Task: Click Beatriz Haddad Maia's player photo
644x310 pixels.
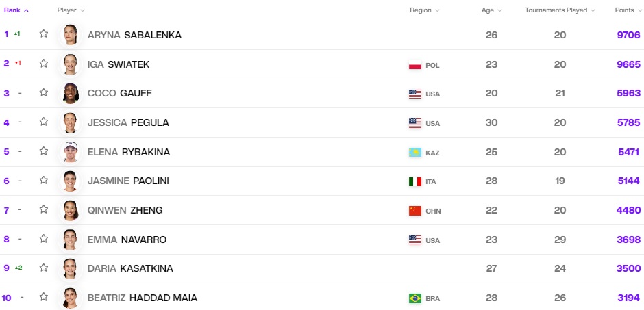Action: [x=70, y=298]
